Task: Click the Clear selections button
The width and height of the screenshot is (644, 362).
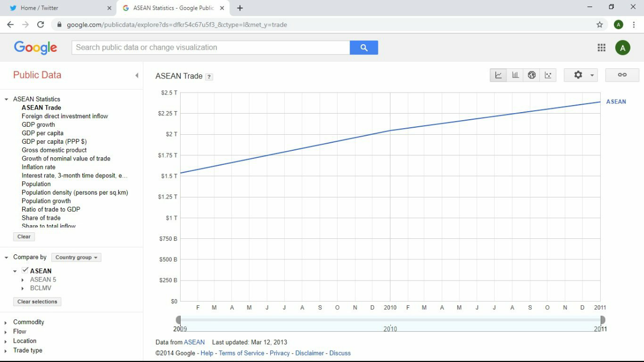Action: tap(38, 302)
